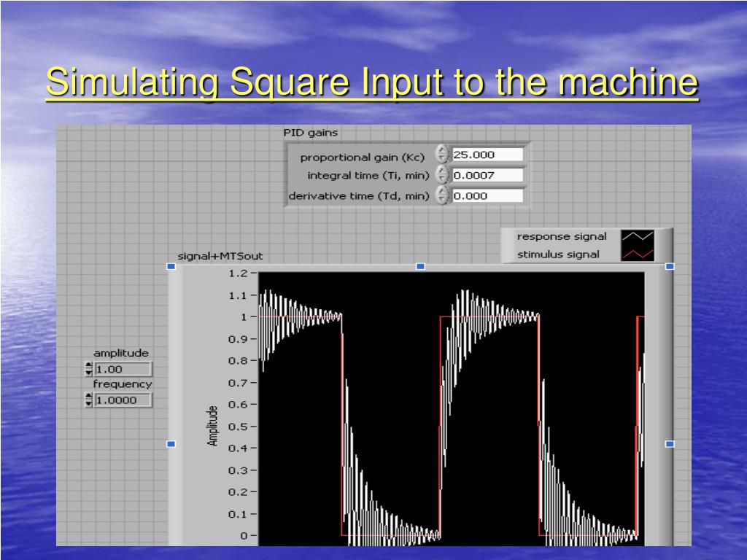Click the red stimulus signal legend swatch

[x=638, y=254]
